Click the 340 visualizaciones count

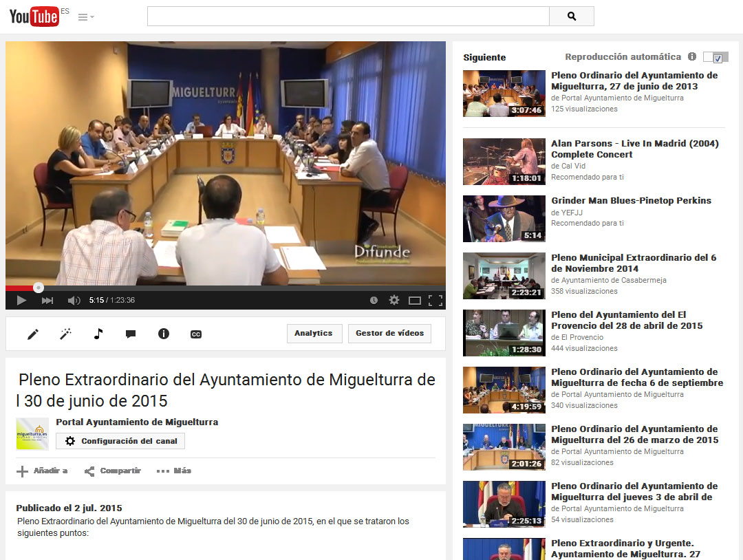coord(584,405)
